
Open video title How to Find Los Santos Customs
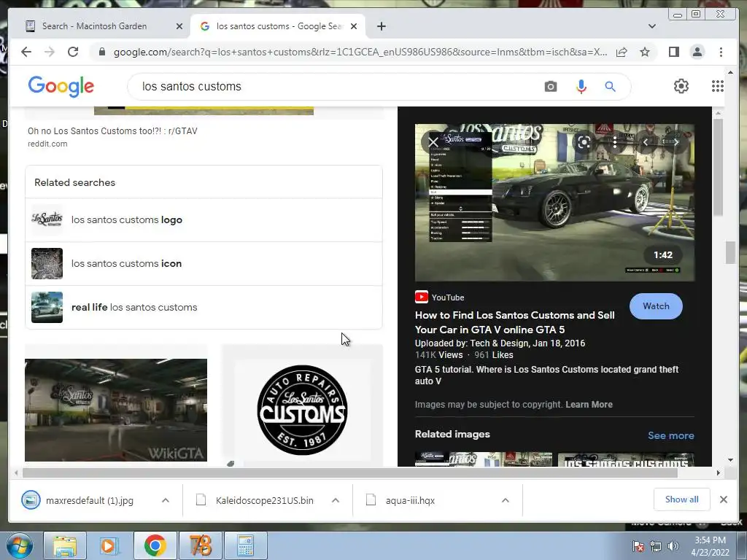click(x=514, y=322)
